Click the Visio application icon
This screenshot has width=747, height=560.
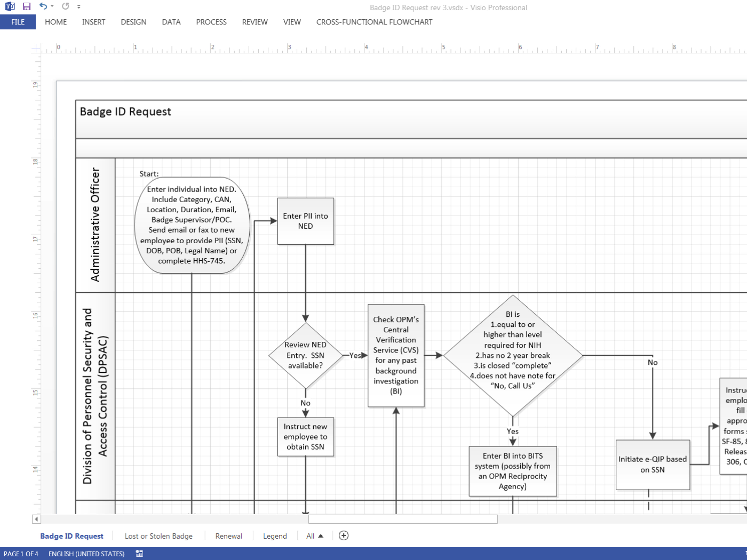pos(10,6)
